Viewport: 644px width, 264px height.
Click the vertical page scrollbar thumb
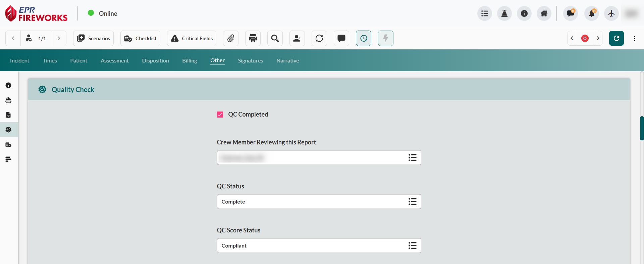[642, 128]
